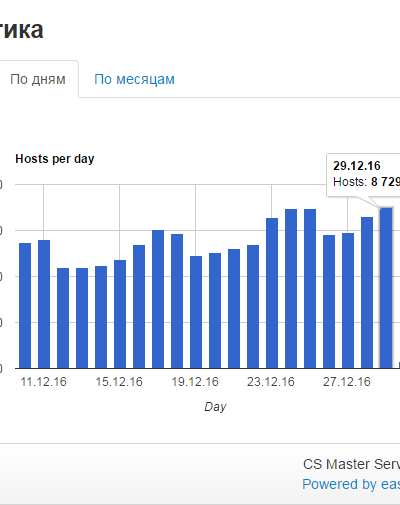The height and width of the screenshot is (505, 400).
Task: Click the 15.12.16 axis label
Action: (x=119, y=382)
